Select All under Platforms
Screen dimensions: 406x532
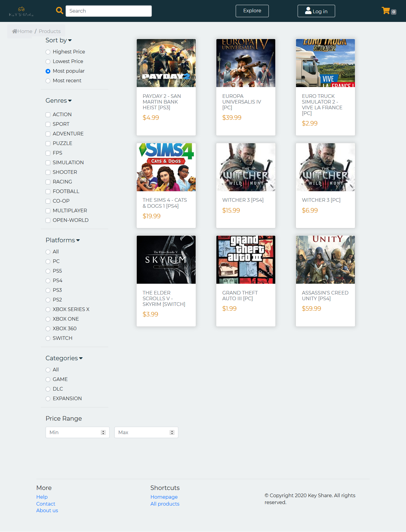48,252
